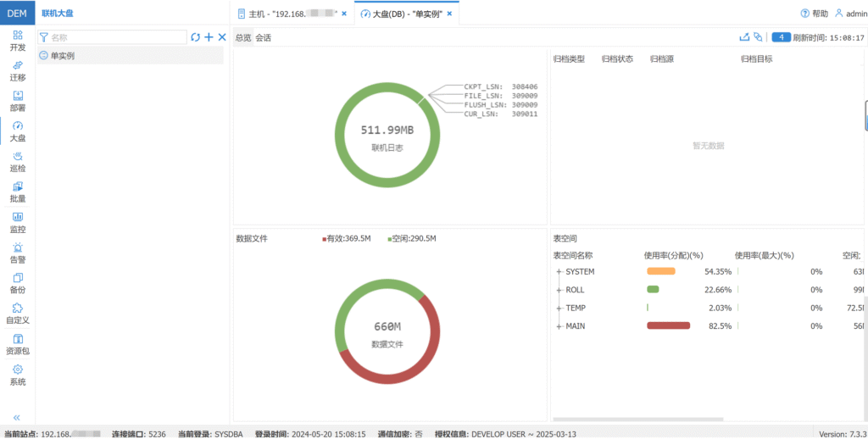Expand the MAIN tablespace row
868x439 pixels.
click(559, 326)
